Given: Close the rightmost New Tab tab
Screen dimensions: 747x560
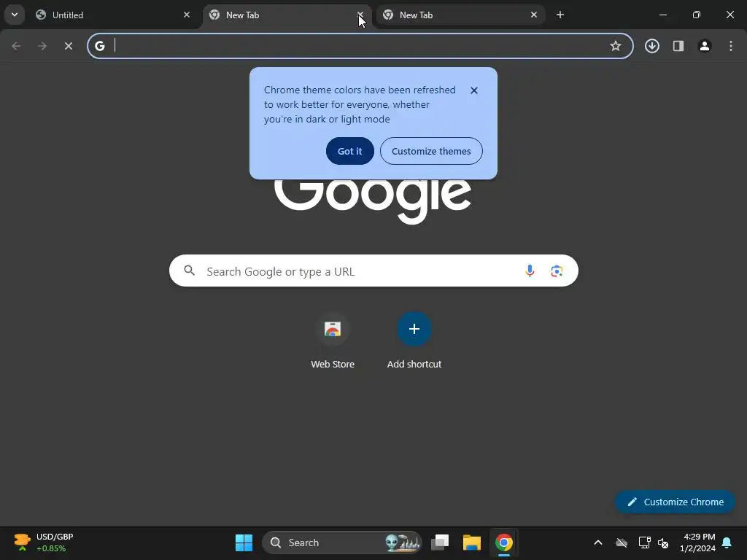Looking at the screenshot, I should click(x=533, y=15).
